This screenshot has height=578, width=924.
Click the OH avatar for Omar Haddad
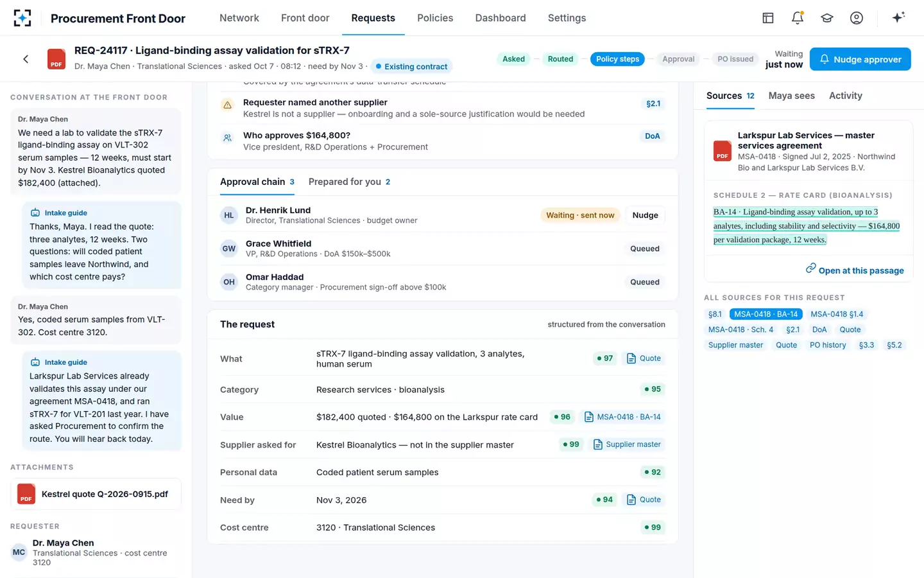tap(229, 282)
